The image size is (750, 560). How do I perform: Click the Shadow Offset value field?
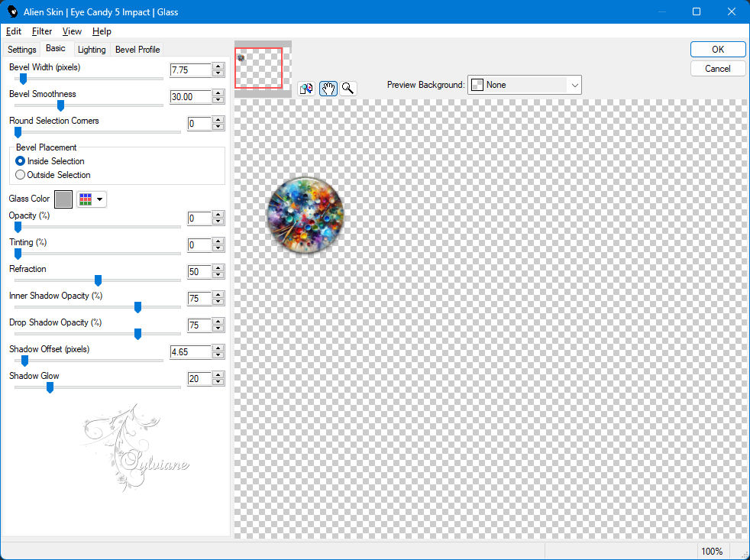(x=190, y=352)
